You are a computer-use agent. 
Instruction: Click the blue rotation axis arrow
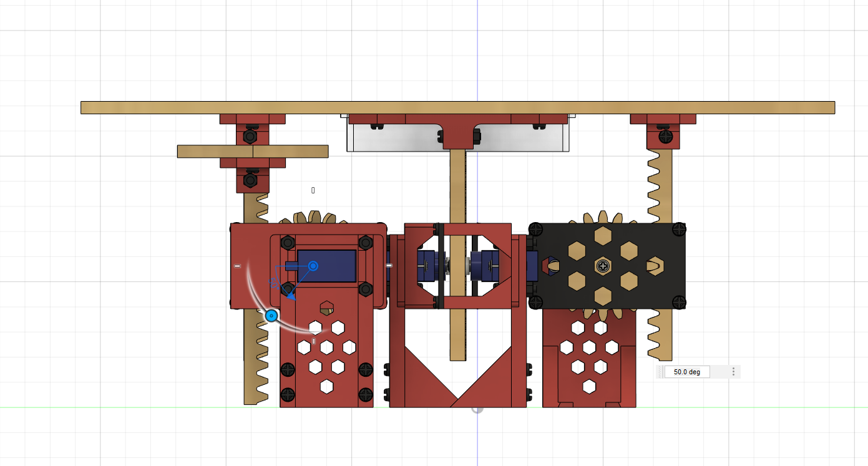click(291, 298)
